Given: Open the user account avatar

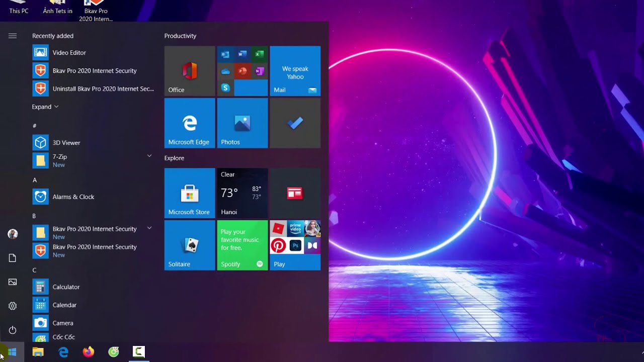Looking at the screenshot, I should pyautogui.click(x=13, y=234).
